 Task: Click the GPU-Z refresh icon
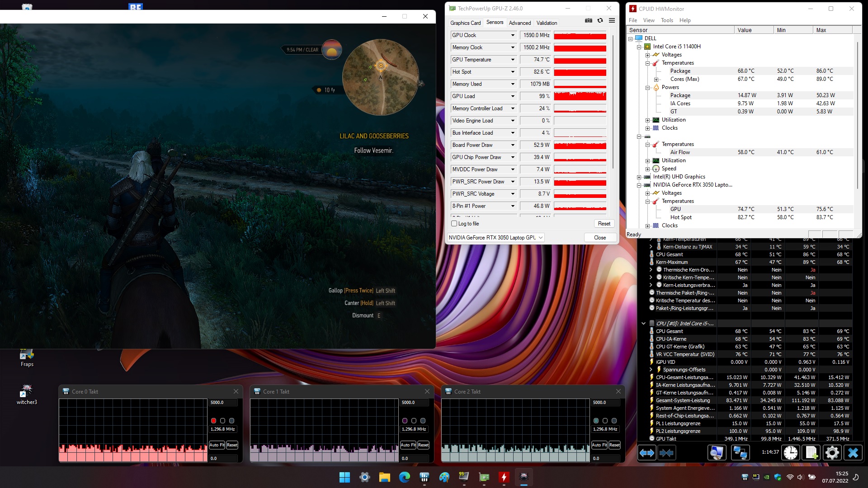600,20
